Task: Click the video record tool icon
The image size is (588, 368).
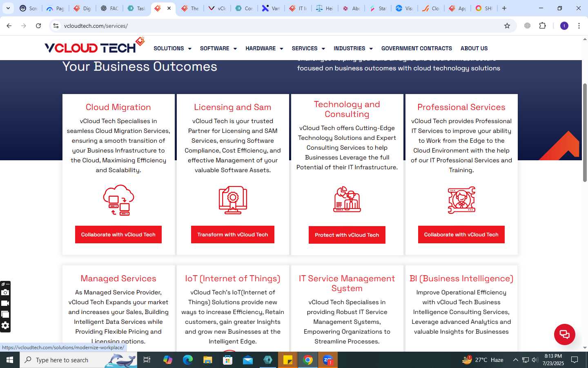Action: pos(5,303)
